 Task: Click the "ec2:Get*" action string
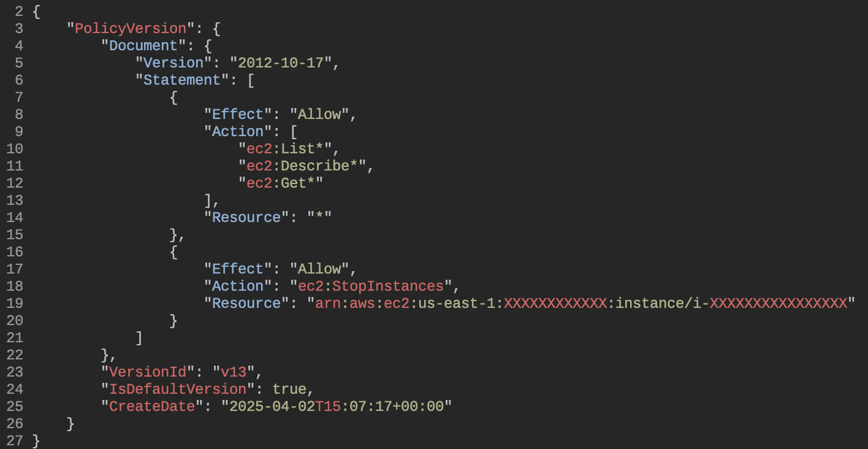[x=281, y=183]
